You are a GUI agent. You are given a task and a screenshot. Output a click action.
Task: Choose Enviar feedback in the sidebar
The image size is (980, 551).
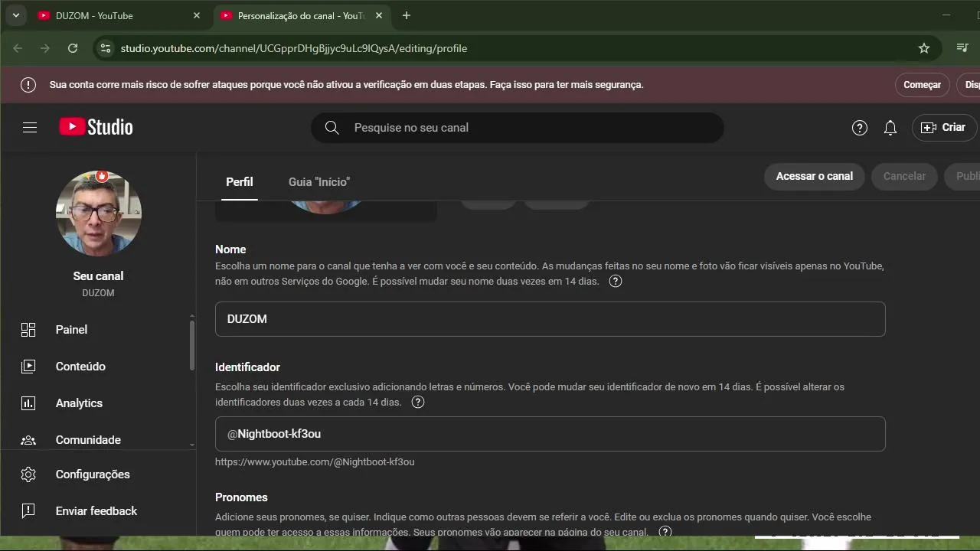[x=98, y=511]
